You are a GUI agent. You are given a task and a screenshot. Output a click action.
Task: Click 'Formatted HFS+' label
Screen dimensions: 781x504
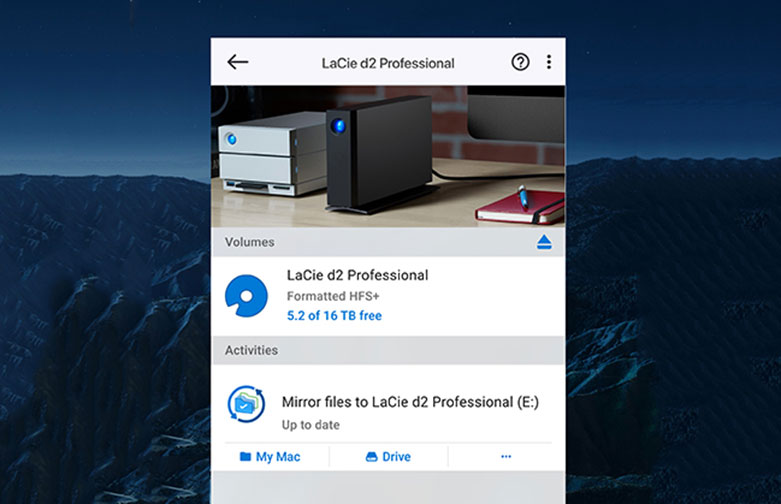point(333,296)
